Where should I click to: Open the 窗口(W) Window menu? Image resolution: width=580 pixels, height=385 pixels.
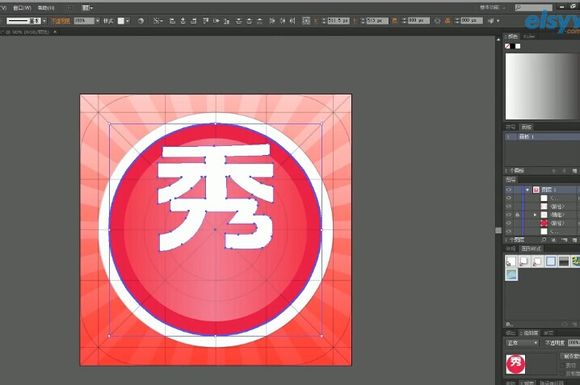click(x=22, y=8)
